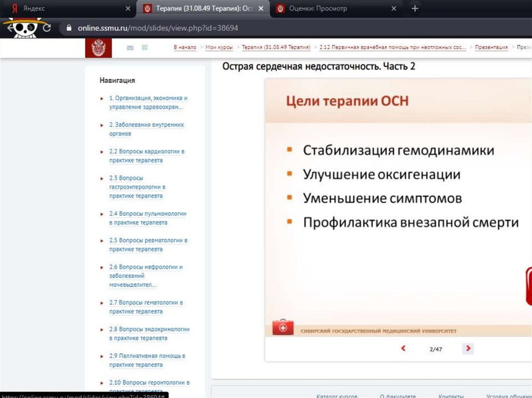Select the Терапия (31.08.49 Терапия) tab
Image resolution: width=532 pixels, height=398 pixels.
point(203,8)
